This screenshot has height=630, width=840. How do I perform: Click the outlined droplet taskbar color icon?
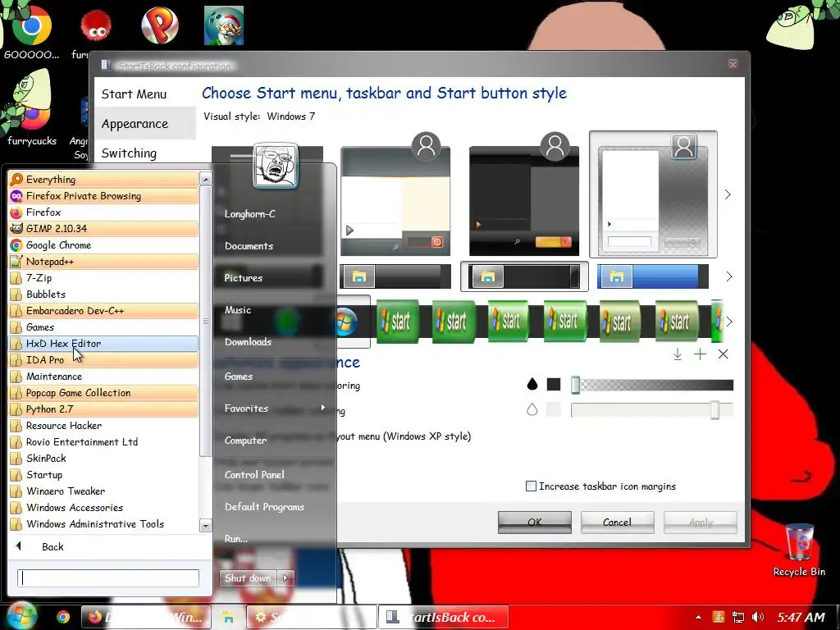532,410
